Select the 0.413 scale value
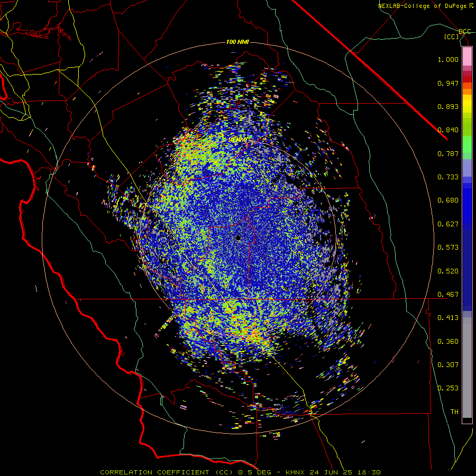The width and height of the screenshot is (476, 476). (448, 318)
